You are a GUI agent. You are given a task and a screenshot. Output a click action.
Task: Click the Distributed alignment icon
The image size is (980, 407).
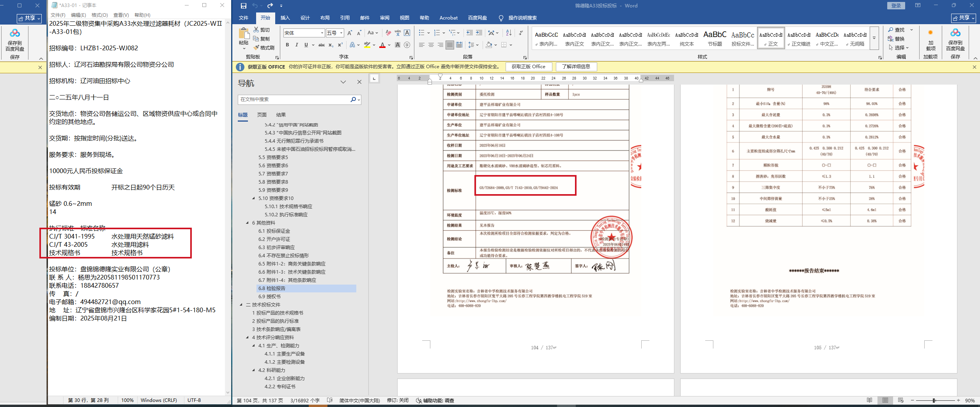[459, 45]
